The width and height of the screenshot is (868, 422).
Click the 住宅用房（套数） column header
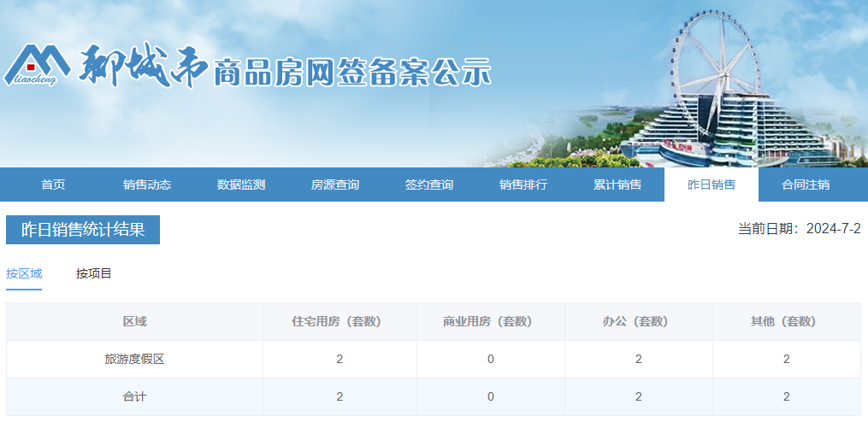click(x=340, y=322)
